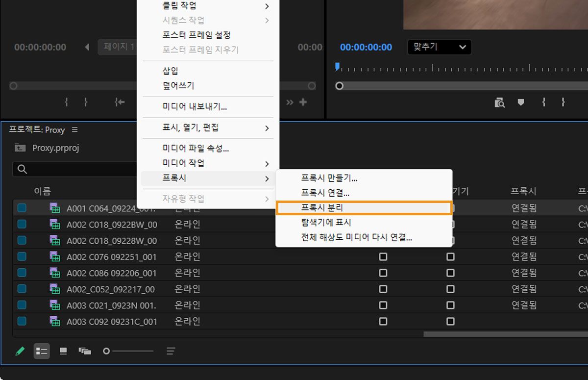Click the overflow chevron in source monitor controls
This screenshot has height=380, width=588.
pyautogui.click(x=289, y=102)
